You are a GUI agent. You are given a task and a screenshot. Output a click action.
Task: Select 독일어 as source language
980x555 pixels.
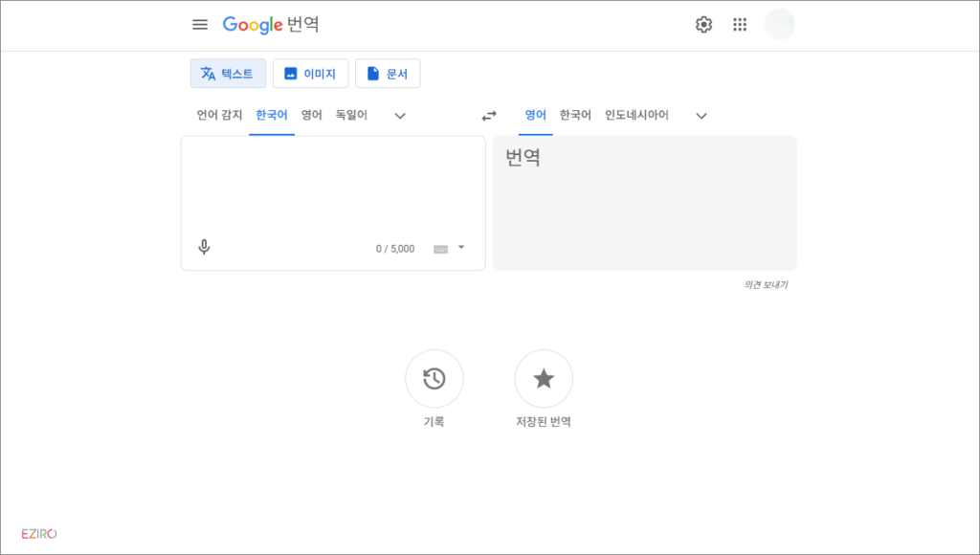[351, 115]
